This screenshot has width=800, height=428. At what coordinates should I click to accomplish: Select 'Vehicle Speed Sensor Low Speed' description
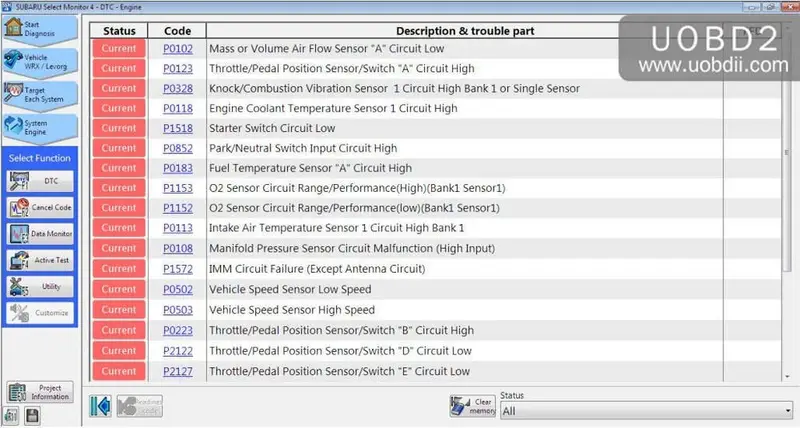(290, 289)
